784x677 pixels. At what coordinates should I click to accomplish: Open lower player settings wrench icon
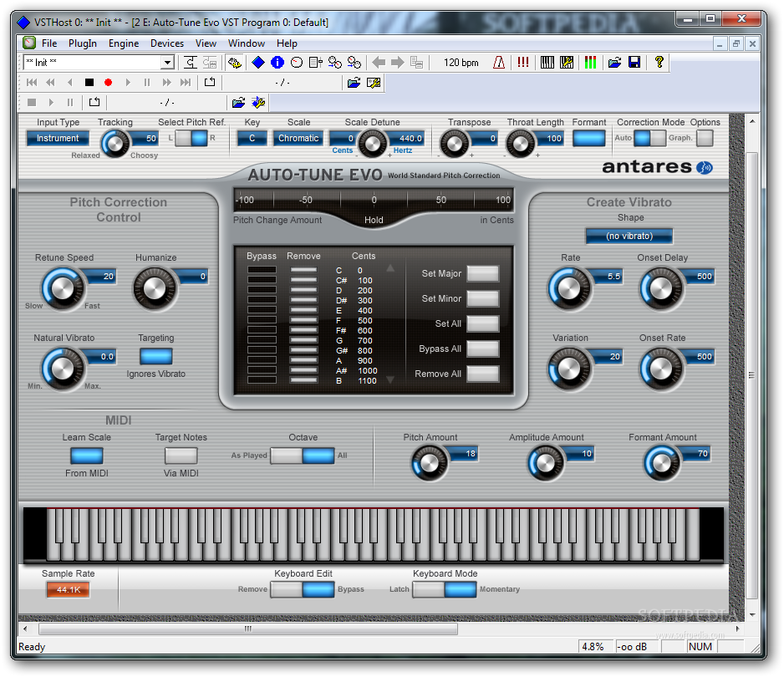[x=258, y=103]
